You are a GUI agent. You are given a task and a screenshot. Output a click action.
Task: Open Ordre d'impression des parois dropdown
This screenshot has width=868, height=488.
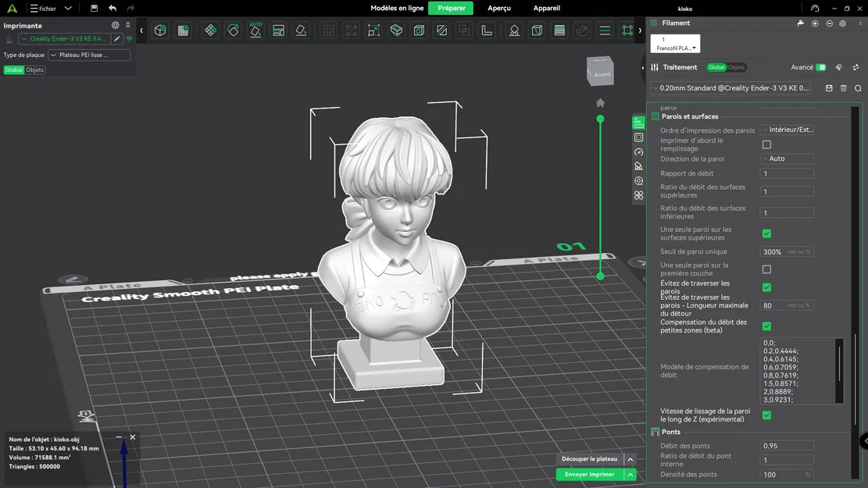(787, 130)
